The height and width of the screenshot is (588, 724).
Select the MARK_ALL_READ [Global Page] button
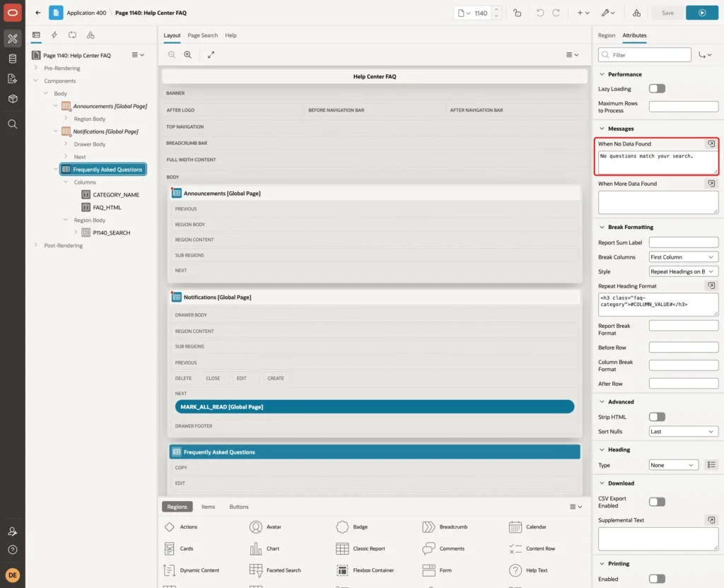[x=375, y=406]
